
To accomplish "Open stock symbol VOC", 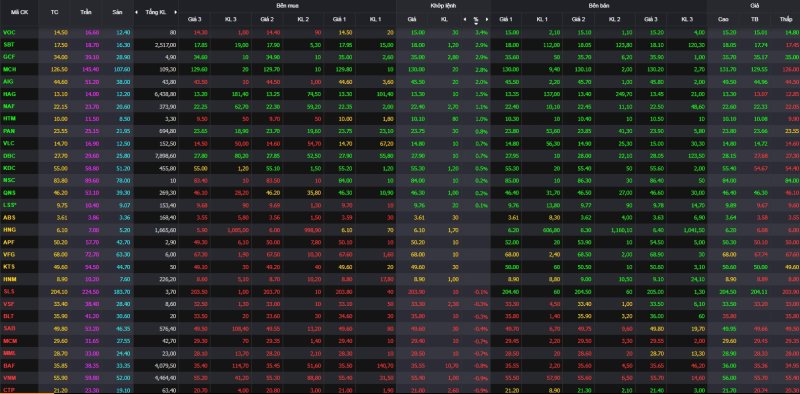I will 9,32.
